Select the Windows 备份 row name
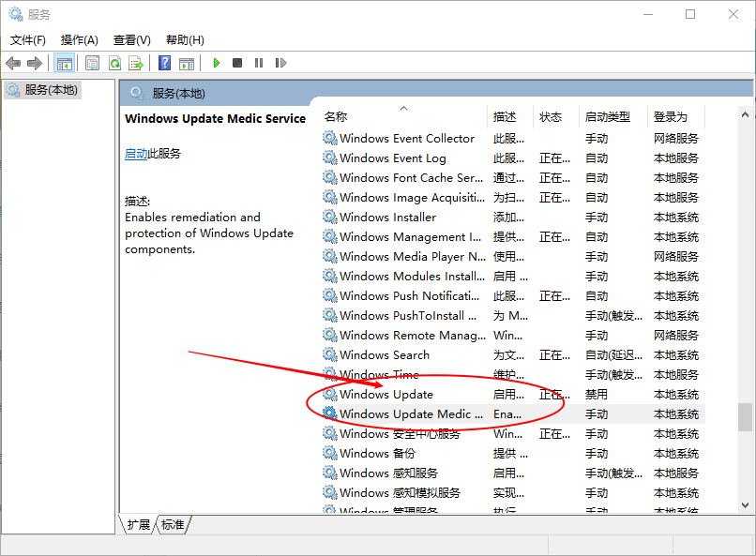The height and width of the screenshot is (556, 756). [x=377, y=454]
